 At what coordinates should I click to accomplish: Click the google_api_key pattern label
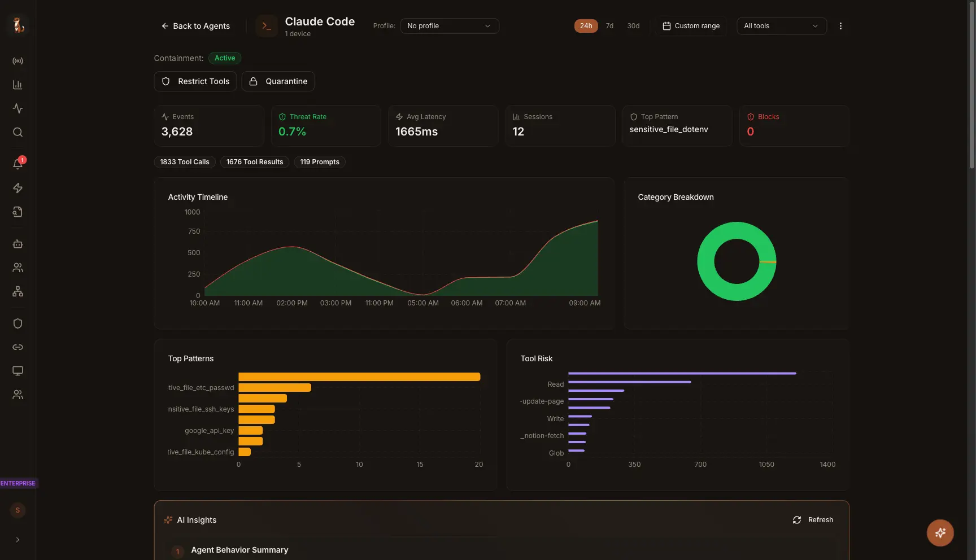click(209, 431)
